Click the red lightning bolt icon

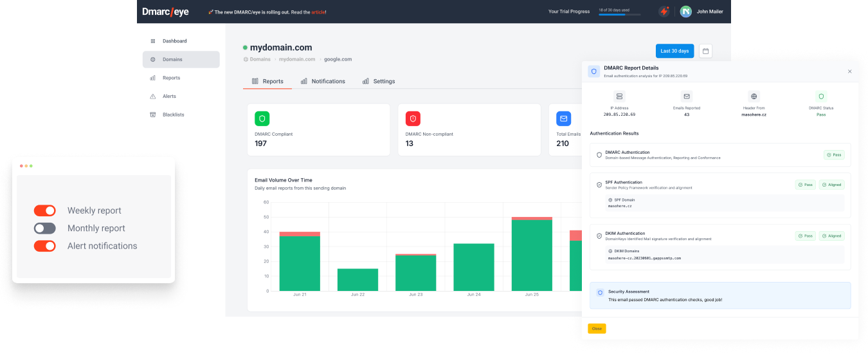click(664, 12)
